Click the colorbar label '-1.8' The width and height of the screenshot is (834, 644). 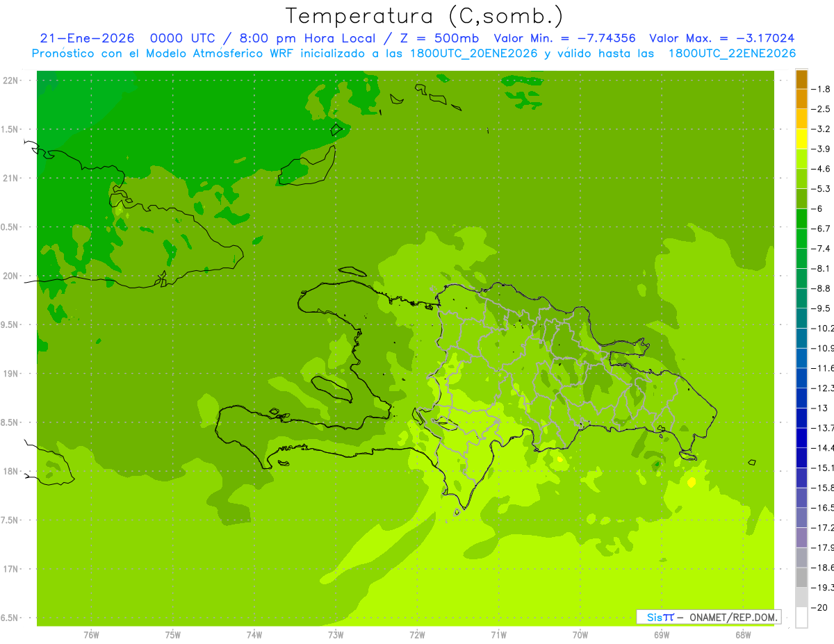(822, 89)
